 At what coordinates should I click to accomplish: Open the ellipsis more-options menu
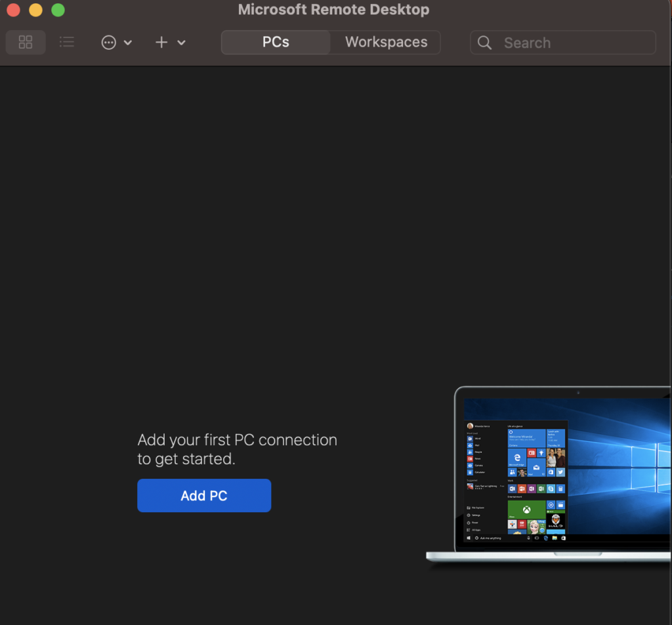tap(116, 43)
